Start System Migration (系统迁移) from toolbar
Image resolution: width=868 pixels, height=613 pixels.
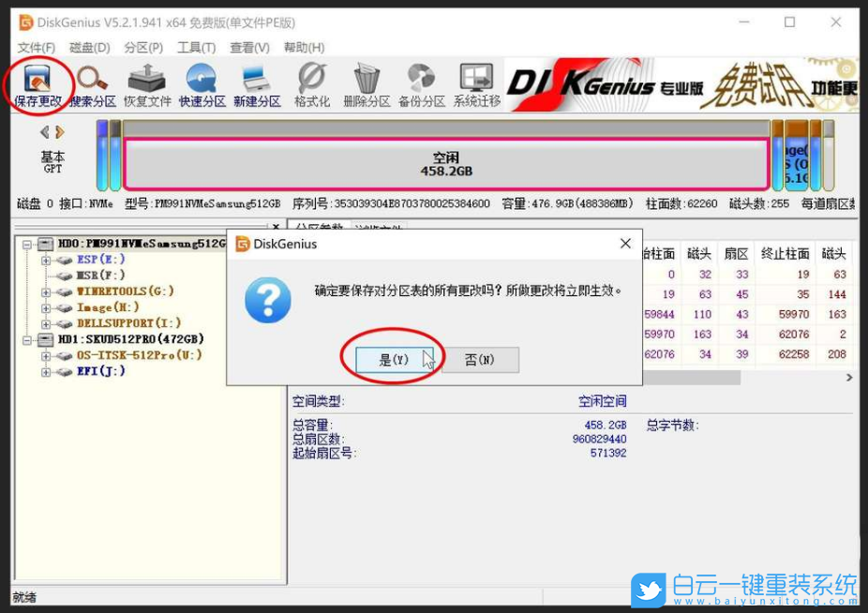pos(473,84)
